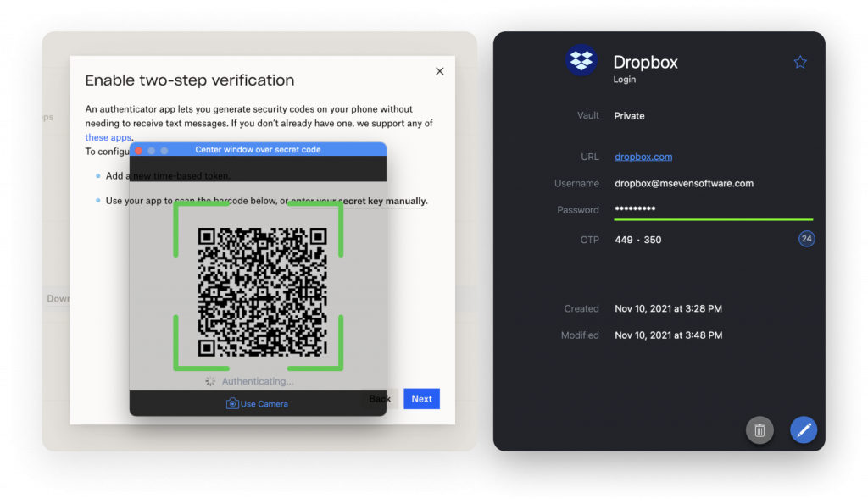Click the Use Camera button
Screen dimensions: 868x504
(x=257, y=404)
